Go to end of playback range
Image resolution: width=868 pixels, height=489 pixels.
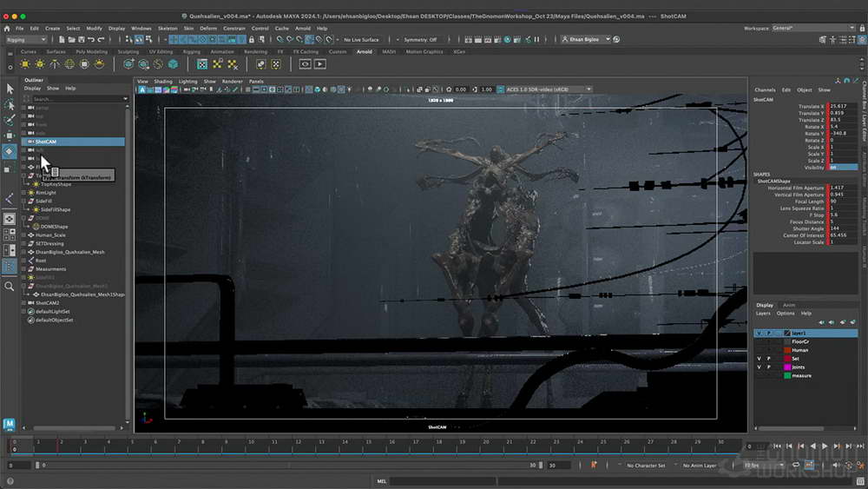(x=859, y=446)
